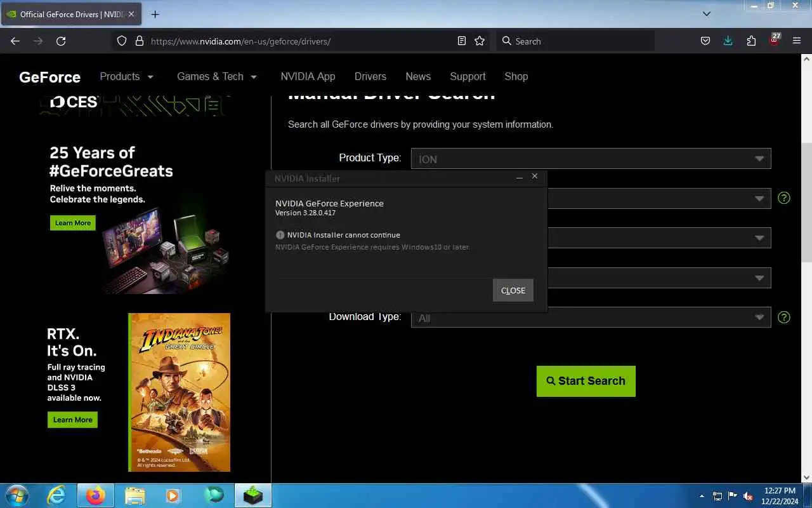
Task: Open the NVIDIA App page
Action: pos(308,76)
